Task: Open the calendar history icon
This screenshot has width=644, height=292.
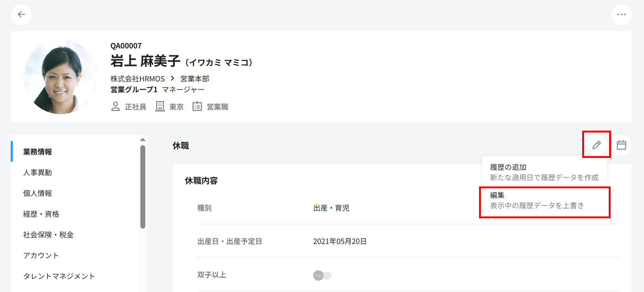Action: point(621,145)
